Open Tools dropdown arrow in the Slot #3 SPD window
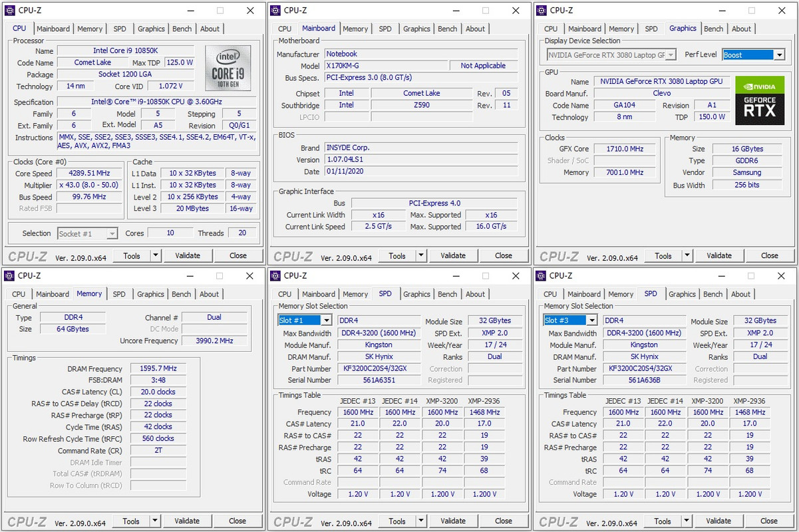 pyautogui.click(x=687, y=521)
